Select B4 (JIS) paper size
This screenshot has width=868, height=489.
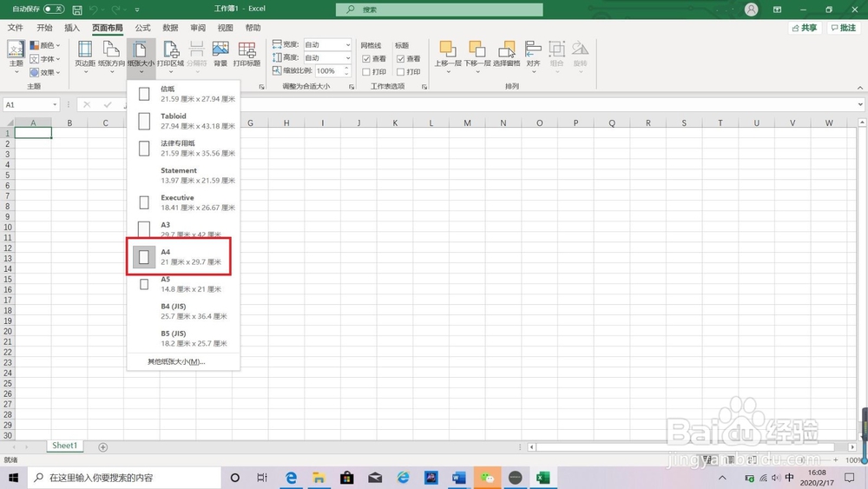pos(183,311)
